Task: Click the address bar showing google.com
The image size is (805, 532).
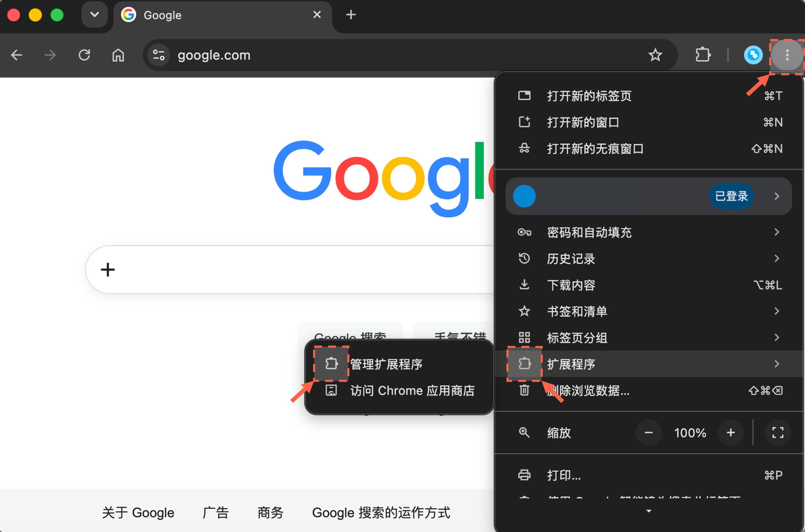Action: pos(411,55)
